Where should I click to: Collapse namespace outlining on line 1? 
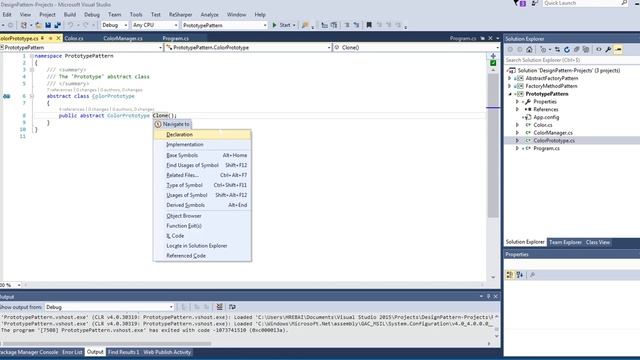pyautogui.click(x=31, y=56)
